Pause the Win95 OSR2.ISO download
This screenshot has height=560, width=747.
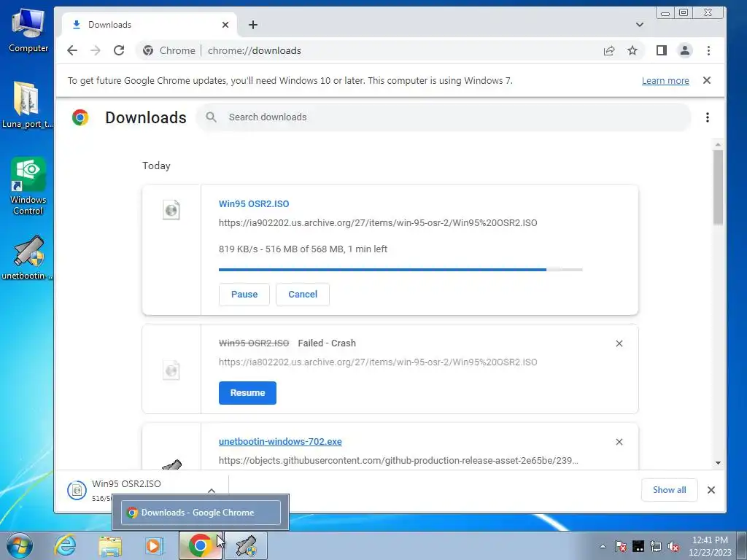click(x=244, y=295)
